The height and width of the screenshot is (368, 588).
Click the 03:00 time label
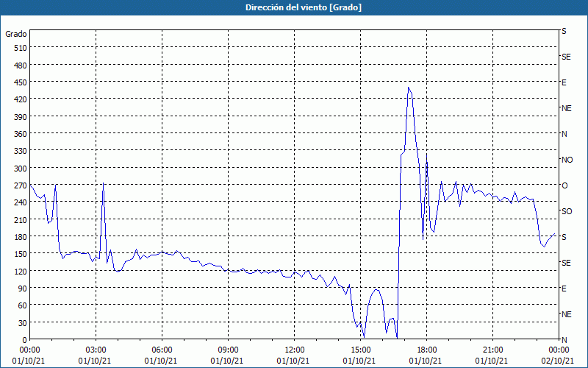96,350
